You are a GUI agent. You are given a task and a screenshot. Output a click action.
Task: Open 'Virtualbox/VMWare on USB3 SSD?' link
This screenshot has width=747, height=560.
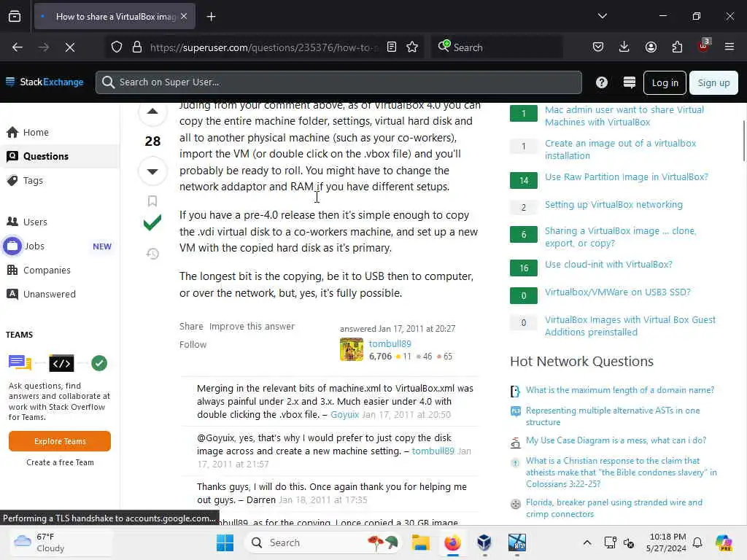click(x=617, y=292)
